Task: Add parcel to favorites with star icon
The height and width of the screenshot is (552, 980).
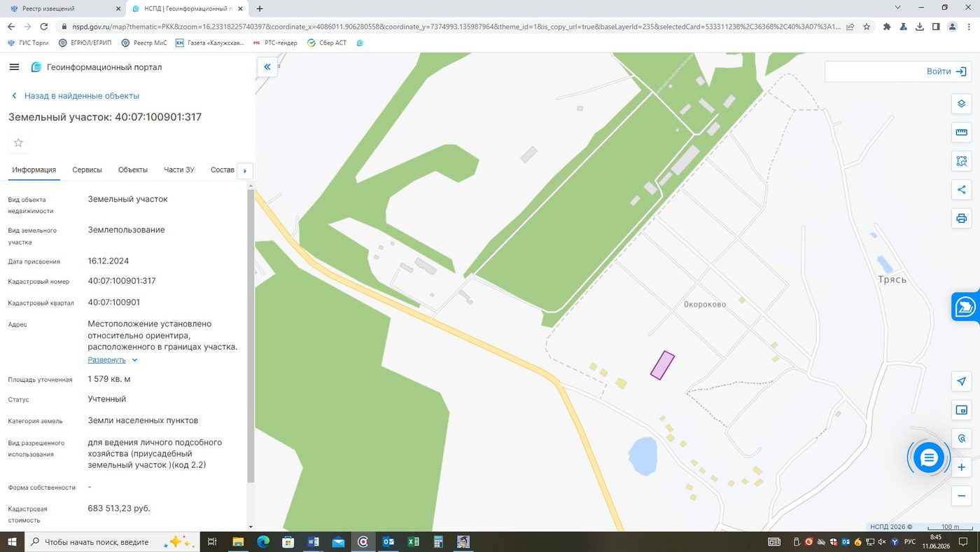Action: [x=18, y=143]
